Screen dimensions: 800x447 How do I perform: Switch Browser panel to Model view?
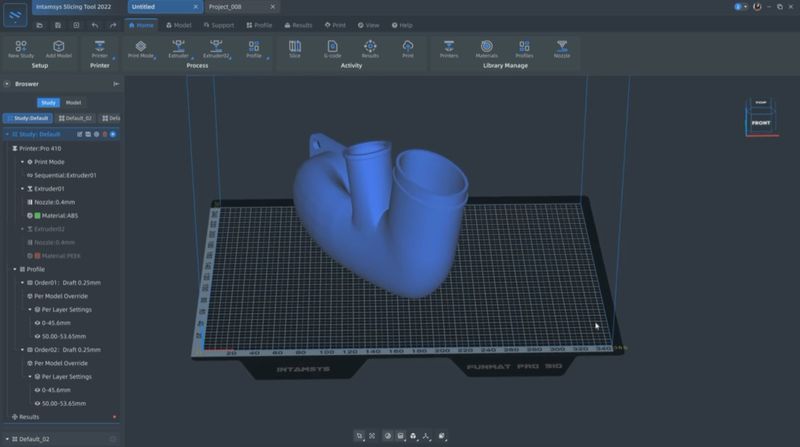74,102
